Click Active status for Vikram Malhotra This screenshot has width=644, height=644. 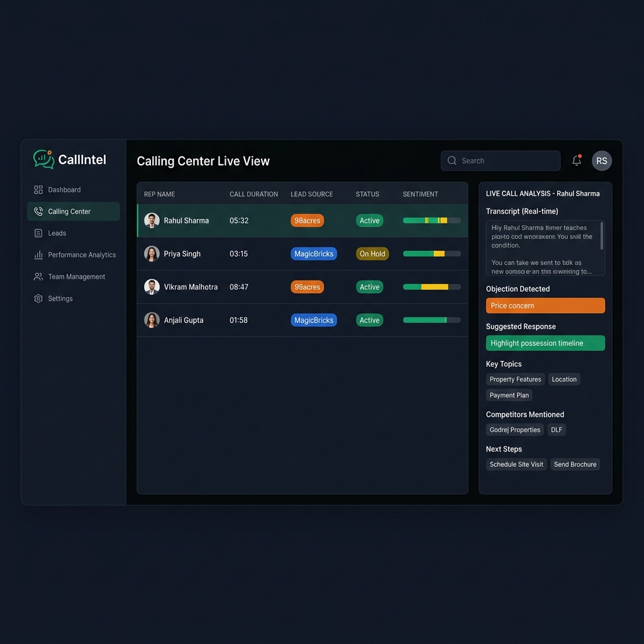(x=369, y=287)
